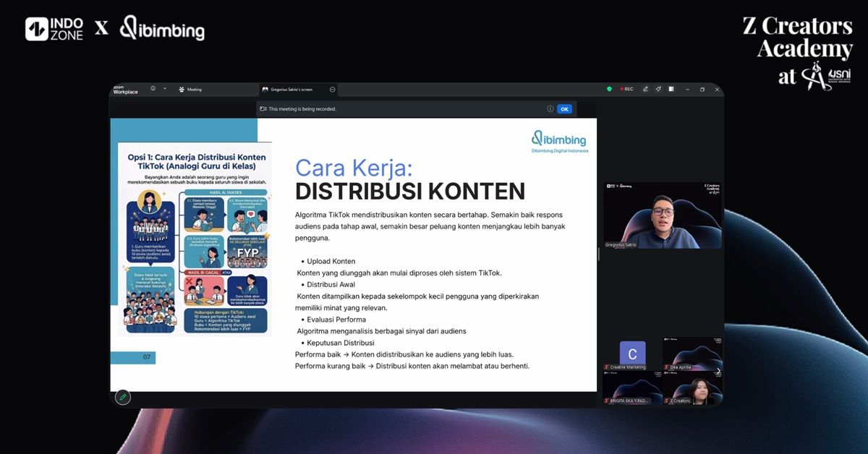The width and height of the screenshot is (868, 454).
Task: Open the annotate pencil icon in title bar
Action: 645,89
